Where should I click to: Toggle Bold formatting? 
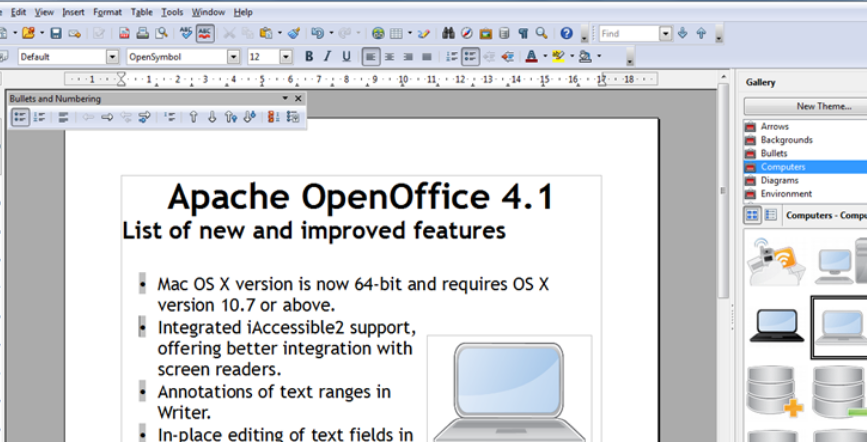pyautogui.click(x=309, y=56)
